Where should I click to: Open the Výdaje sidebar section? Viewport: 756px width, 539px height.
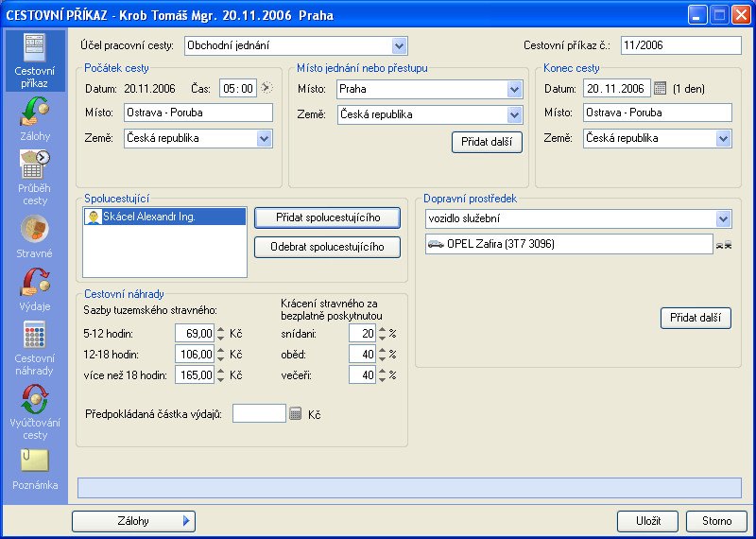click(x=35, y=289)
